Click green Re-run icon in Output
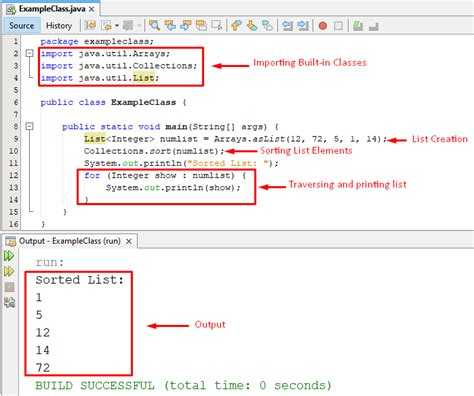This screenshot has height=396, width=474. coord(9,256)
